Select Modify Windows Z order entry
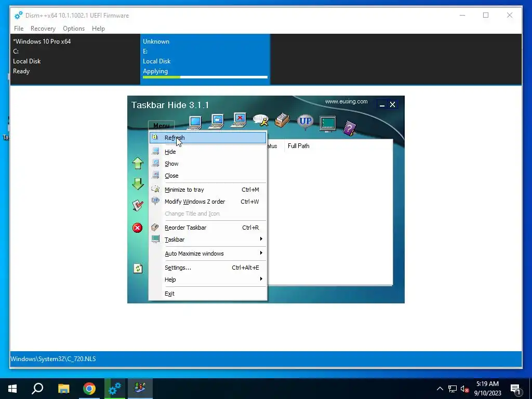This screenshot has height=399, width=532. (x=208, y=202)
